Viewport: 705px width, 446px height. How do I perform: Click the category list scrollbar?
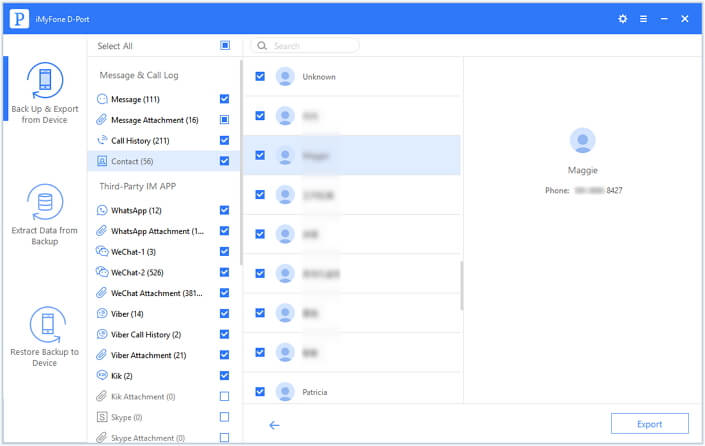point(241,162)
